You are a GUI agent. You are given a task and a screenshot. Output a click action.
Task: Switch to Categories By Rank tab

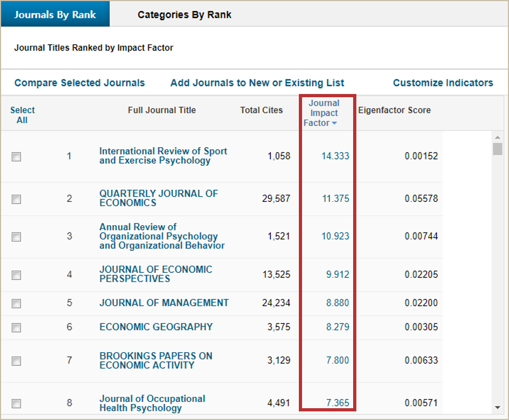point(184,15)
